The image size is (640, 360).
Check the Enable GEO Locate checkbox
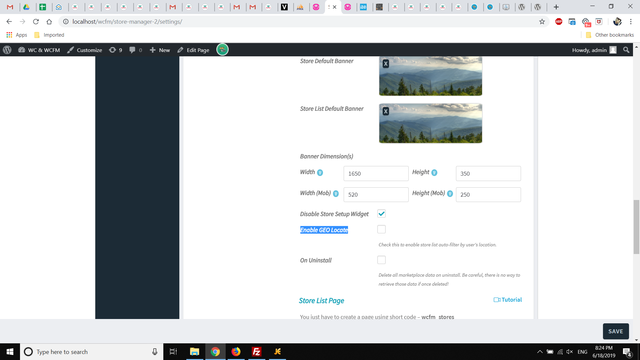pyautogui.click(x=381, y=229)
